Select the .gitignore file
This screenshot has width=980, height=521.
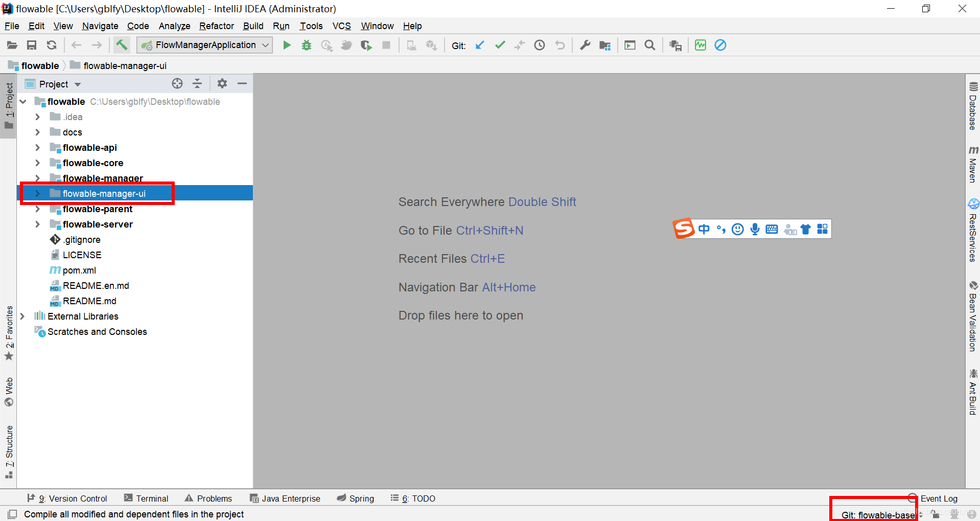[x=82, y=240]
